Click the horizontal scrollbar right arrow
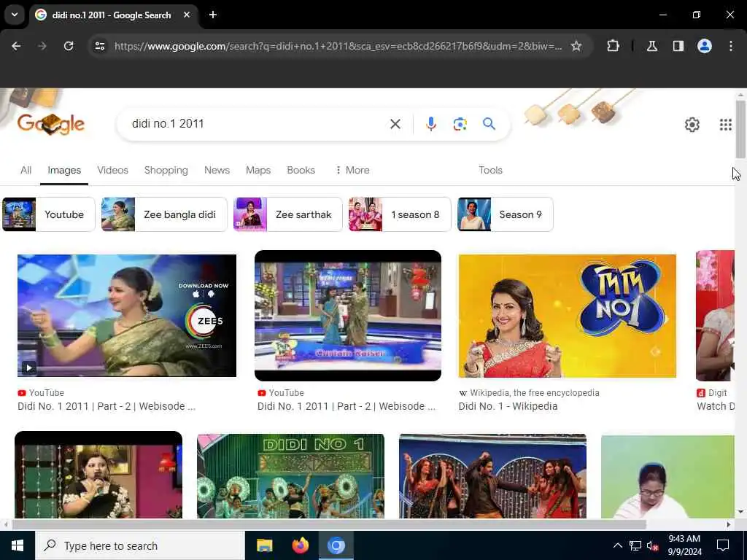Viewport: 747px width, 560px height. (729, 524)
